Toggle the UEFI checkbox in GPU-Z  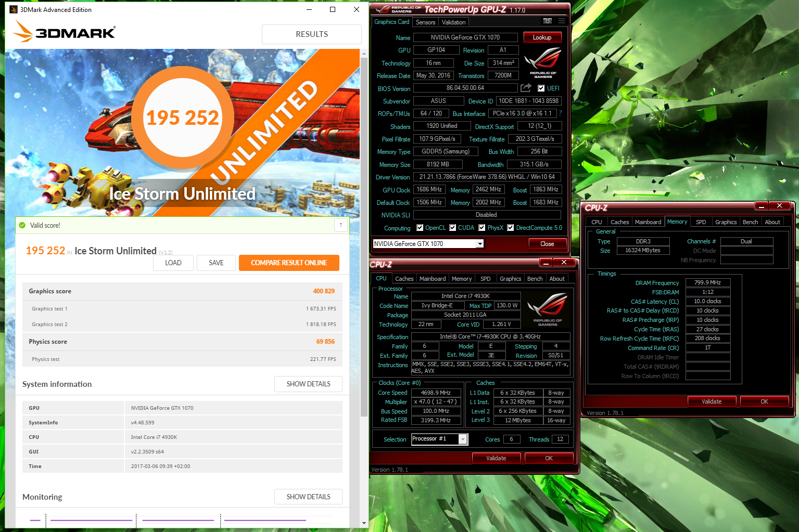[x=541, y=88]
